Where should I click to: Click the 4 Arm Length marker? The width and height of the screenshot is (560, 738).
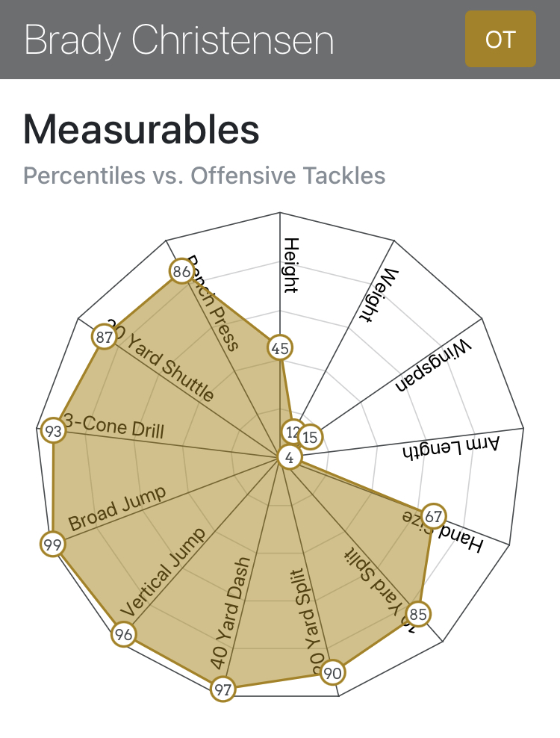(290, 457)
